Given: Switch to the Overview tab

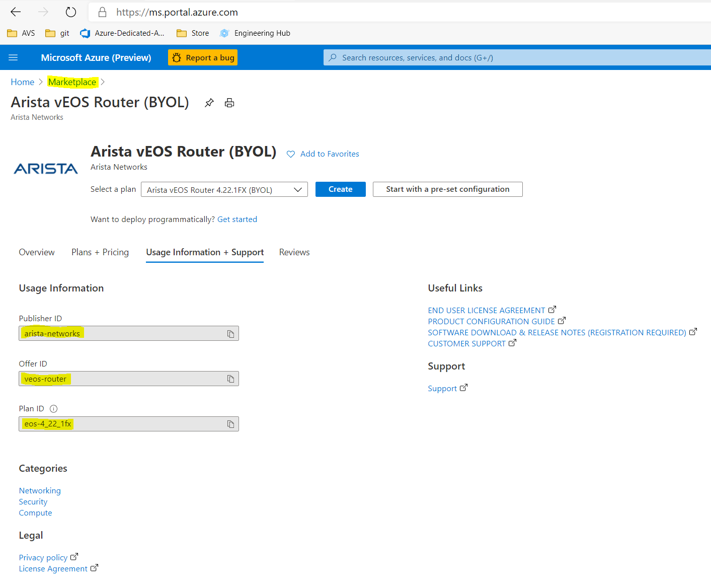Looking at the screenshot, I should (x=37, y=252).
